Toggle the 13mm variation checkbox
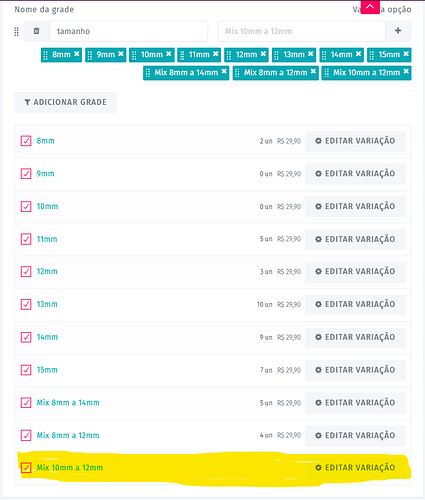Image resolution: width=425 pixels, height=500 pixels. [x=26, y=304]
